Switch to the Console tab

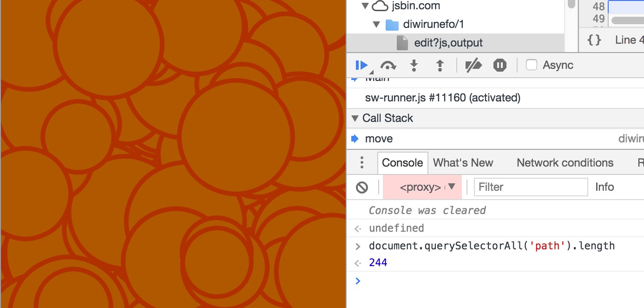pyautogui.click(x=402, y=163)
